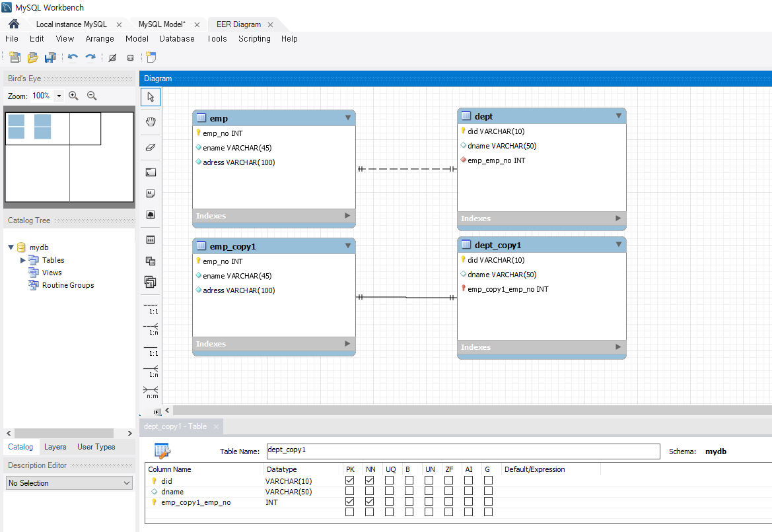Image resolution: width=772 pixels, height=532 pixels.
Task: Zoom in the Bird's Eye view
Action: (73, 96)
